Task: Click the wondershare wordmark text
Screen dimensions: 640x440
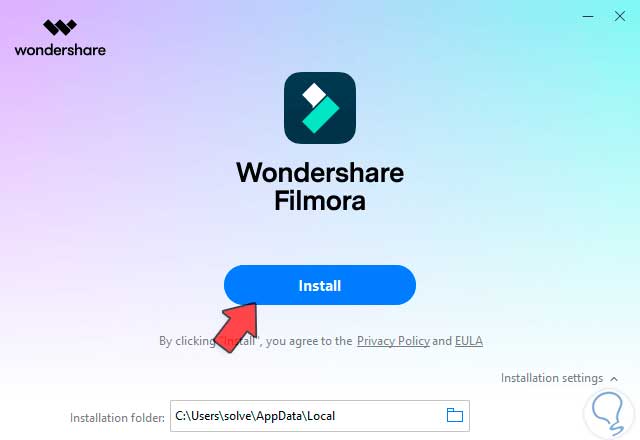Action: (x=60, y=50)
